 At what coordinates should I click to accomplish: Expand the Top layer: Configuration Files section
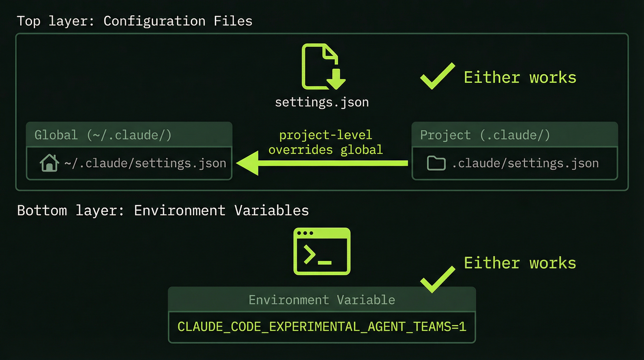tap(135, 21)
